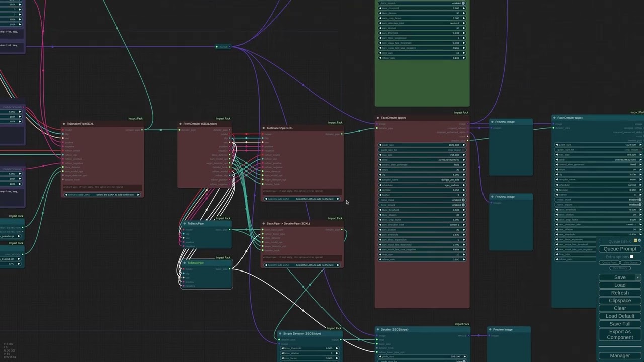Click the wildcard spec text box in BasicPipe -> DetailerPipe
The height and width of the screenshot is (362, 644).
(x=302, y=258)
